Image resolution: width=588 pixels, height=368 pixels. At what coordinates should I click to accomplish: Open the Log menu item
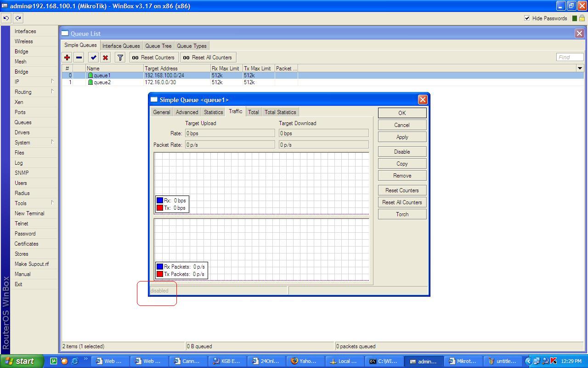[18, 163]
